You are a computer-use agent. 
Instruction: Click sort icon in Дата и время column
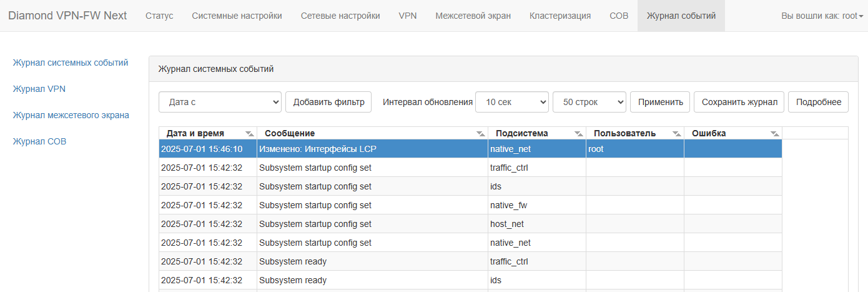[249, 134]
